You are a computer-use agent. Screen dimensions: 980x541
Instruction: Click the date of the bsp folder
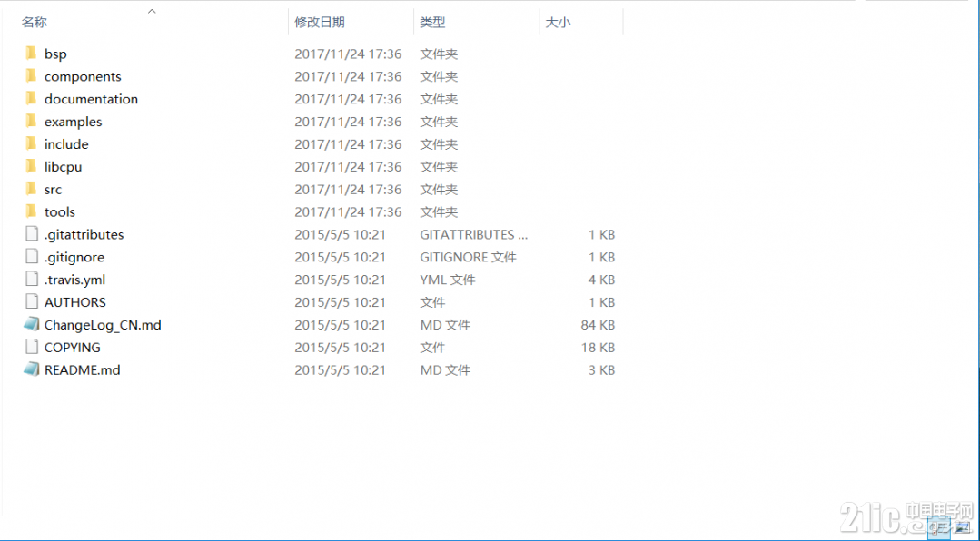coord(348,54)
